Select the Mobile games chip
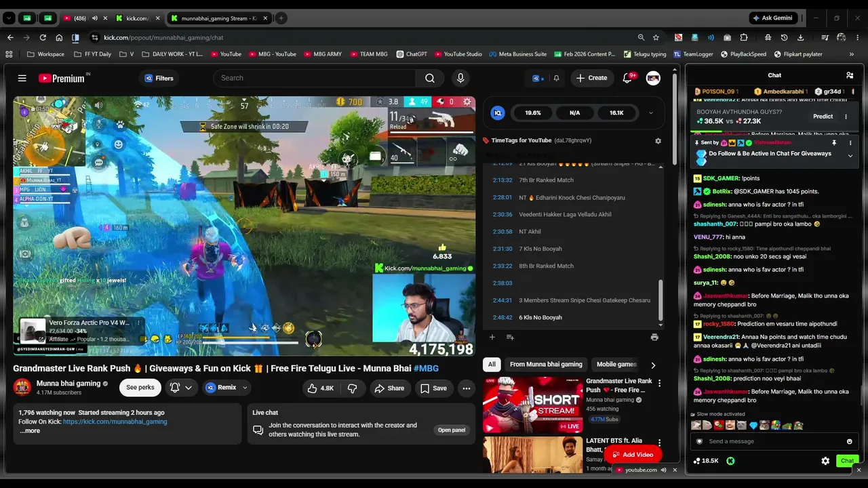The image size is (868, 488). pyautogui.click(x=616, y=365)
